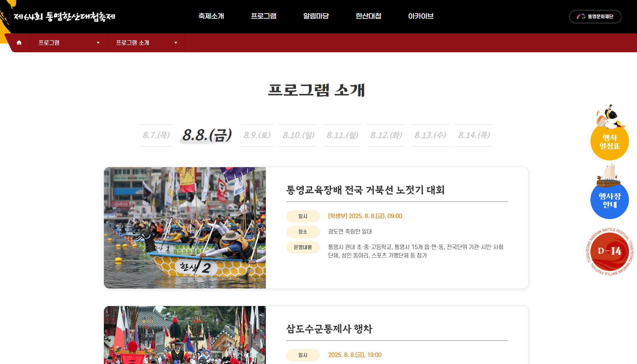637x364 pixels.
Task: Click the rowing race participants description text
Action: 416,251
